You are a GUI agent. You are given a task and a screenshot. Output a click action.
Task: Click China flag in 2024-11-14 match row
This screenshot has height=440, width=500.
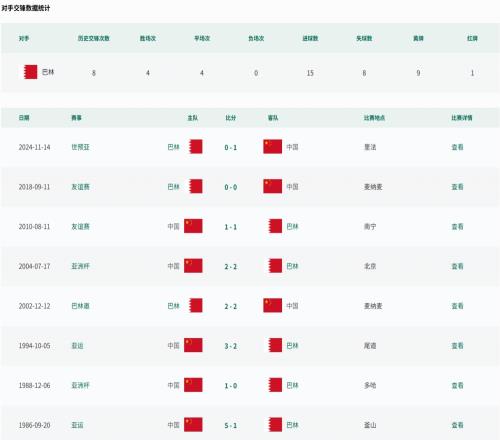272,147
